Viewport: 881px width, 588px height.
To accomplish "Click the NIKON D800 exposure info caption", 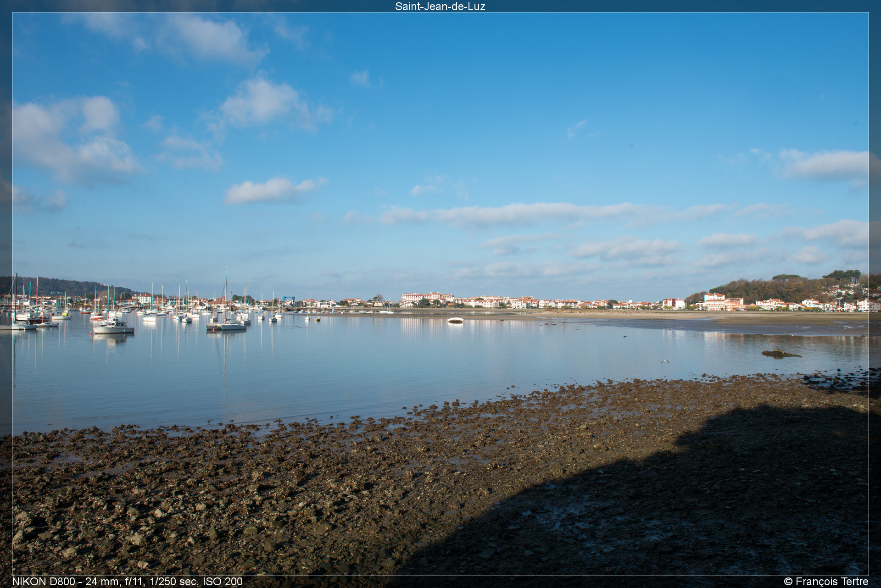I will [127, 582].
